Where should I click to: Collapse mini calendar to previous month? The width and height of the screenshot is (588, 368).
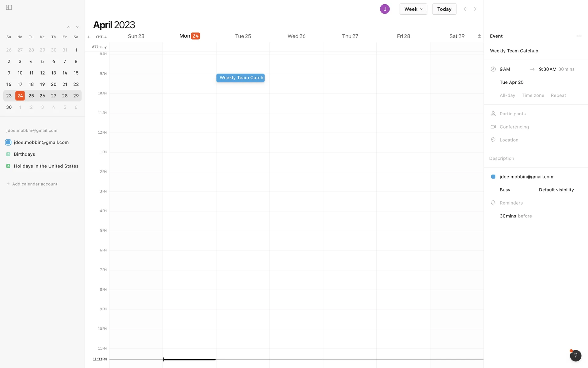click(69, 27)
